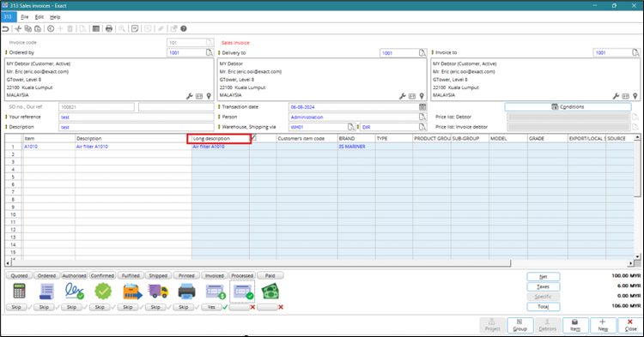Image resolution: width=644 pixels, height=337 pixels.
Task: Open the File menu
Action: click(x=25, y=17)
